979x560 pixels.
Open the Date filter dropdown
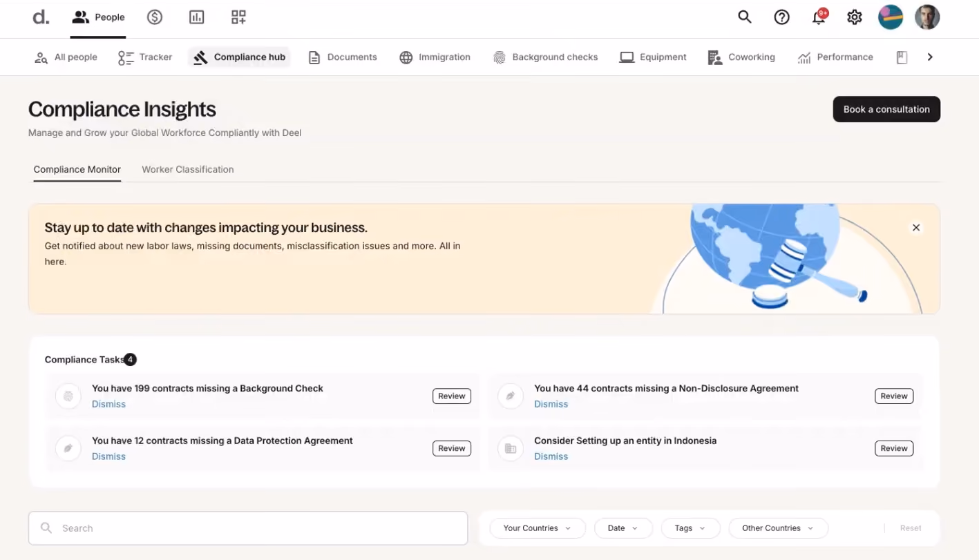[623, 528]
